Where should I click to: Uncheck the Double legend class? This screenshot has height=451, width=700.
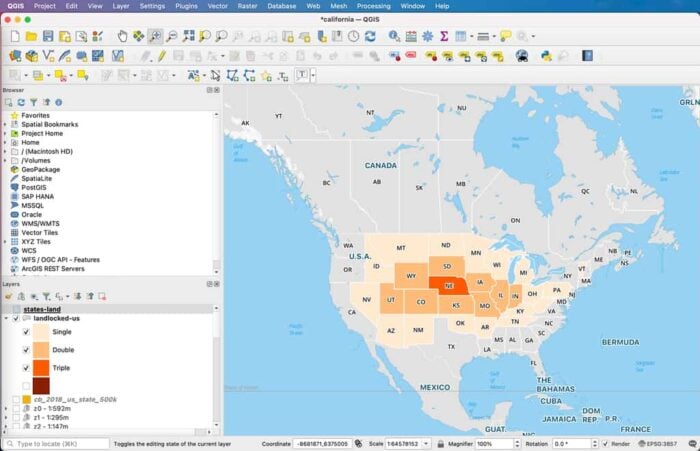[x=26, y=350]
